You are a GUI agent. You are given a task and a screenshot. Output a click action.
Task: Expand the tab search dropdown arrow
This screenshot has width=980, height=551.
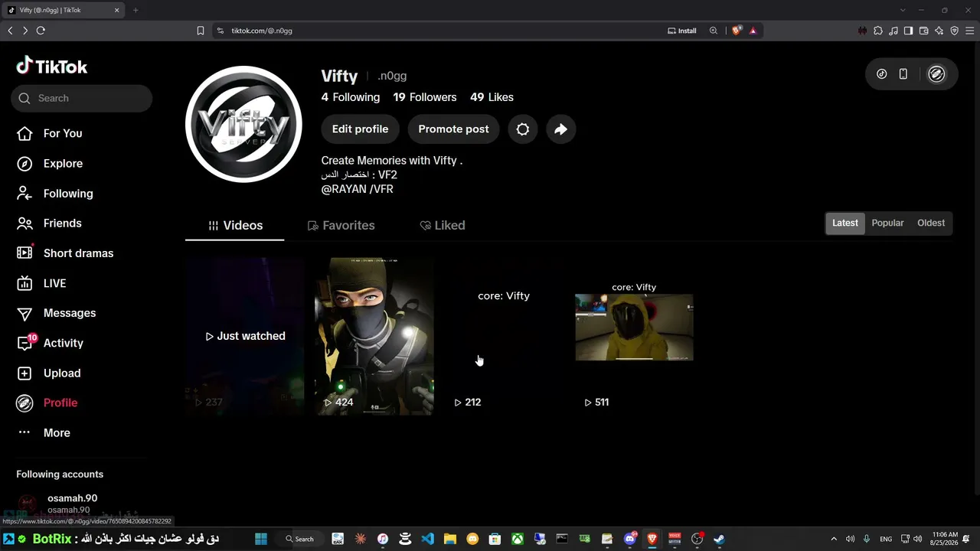[x=903, y=10]
